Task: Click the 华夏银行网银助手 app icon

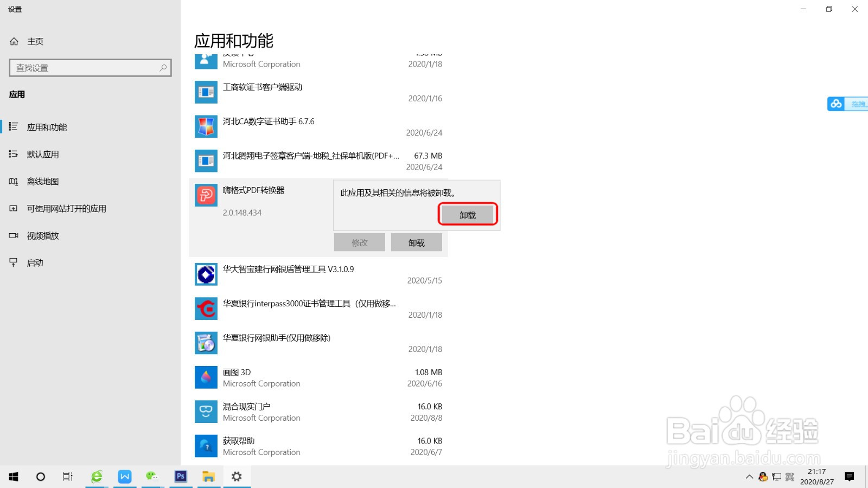Action: (206, 343)
